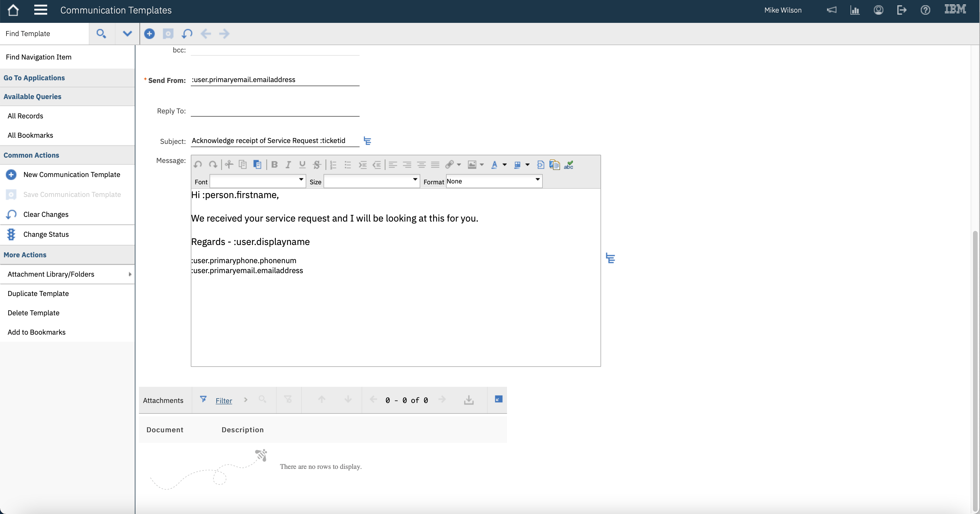Click into the Reply To field
The image size is (980, 514).
275,111
